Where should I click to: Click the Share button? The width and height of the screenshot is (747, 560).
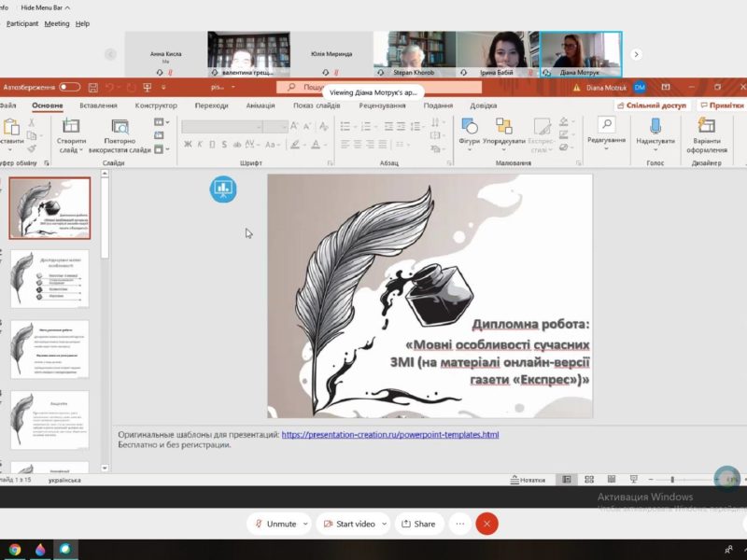pos(417,524)
